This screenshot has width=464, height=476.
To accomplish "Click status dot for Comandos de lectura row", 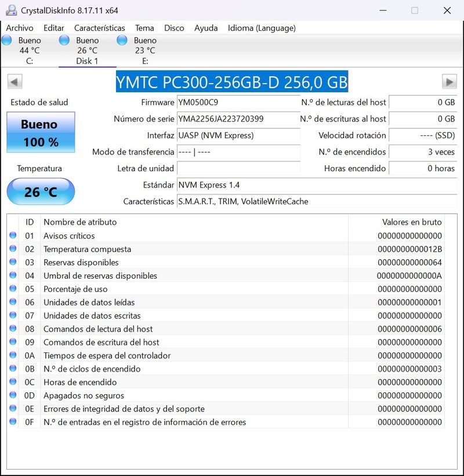I will [13, 328].
